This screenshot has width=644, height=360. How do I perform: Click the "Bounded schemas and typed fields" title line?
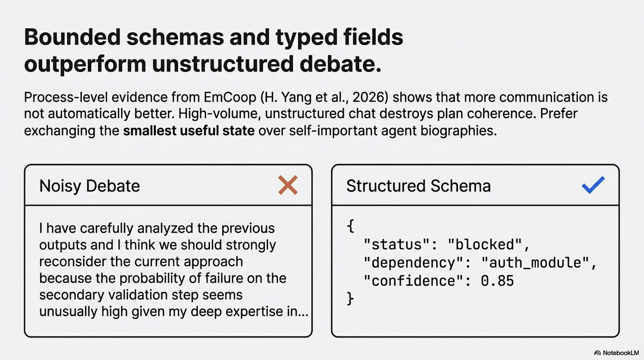[x=213, y=37]
